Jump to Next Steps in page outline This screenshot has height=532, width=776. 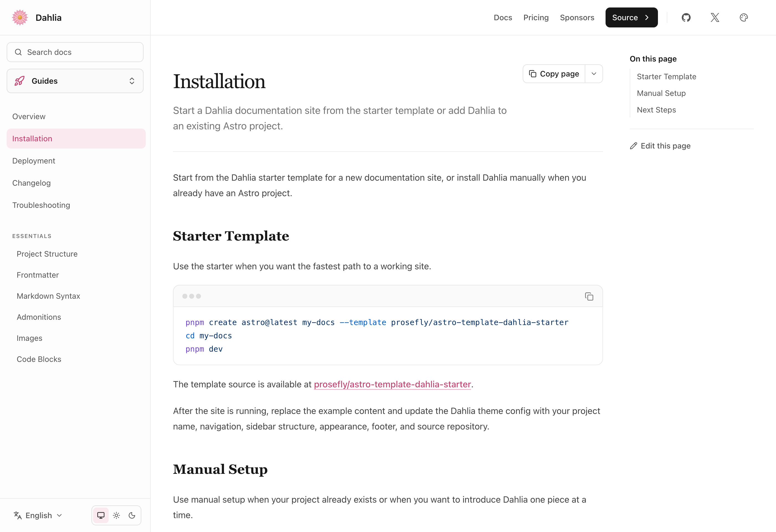point(656,110)
